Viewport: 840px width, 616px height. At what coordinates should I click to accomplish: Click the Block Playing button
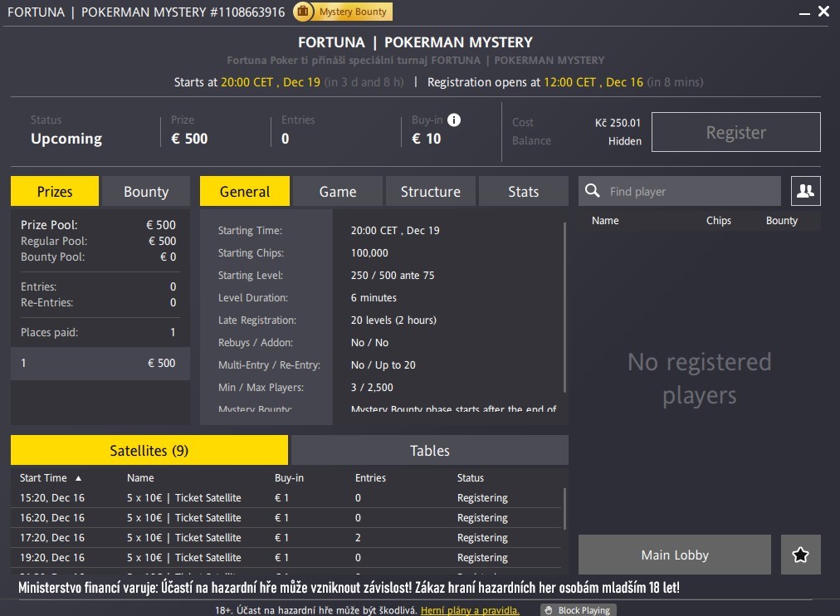579,610
